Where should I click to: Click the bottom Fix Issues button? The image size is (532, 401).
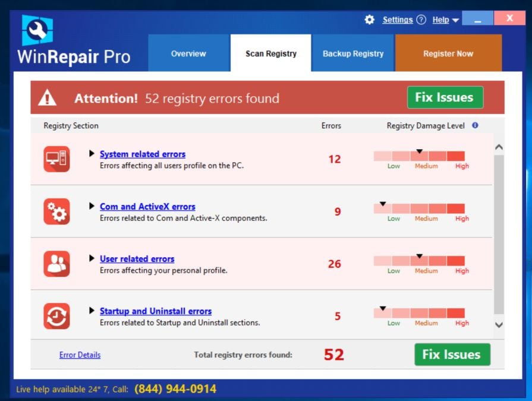coord(452,355)
